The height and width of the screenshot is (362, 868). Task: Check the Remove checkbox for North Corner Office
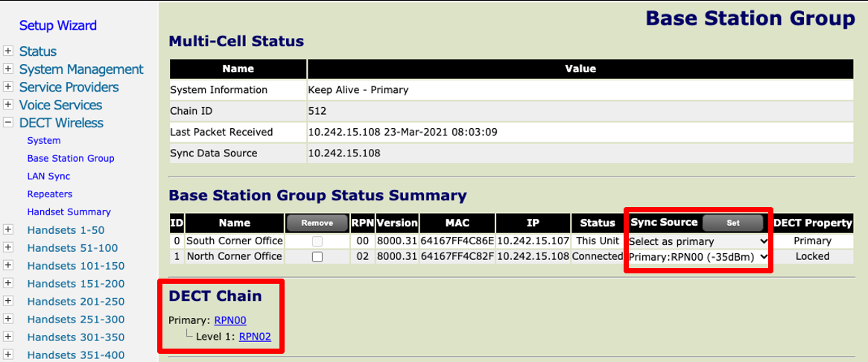317,256
